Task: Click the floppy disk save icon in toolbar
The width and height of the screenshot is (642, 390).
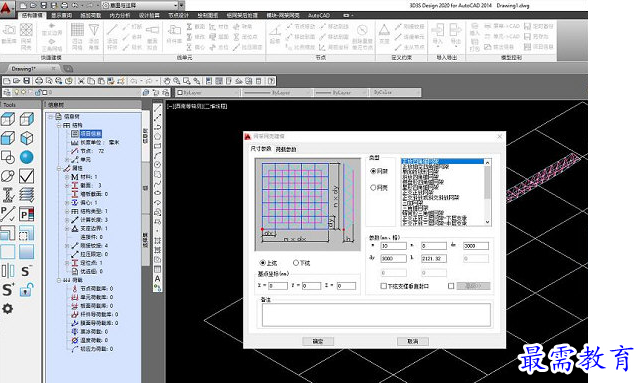Action: (x=26, y=81)
